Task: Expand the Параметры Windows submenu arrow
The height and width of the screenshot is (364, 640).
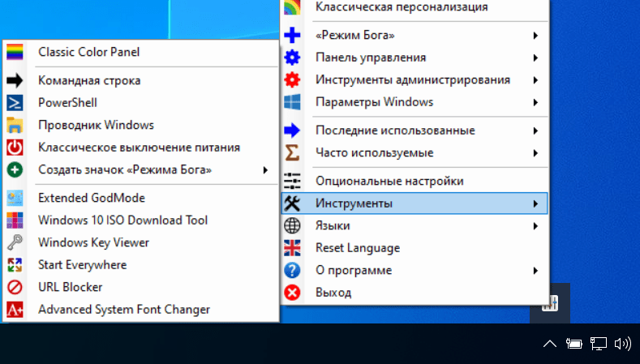Action: click(x=535, y=102)
